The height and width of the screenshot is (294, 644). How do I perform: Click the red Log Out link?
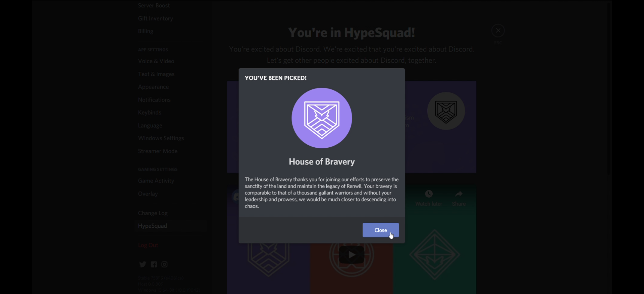pyautogui.click(x=148, y=245)
